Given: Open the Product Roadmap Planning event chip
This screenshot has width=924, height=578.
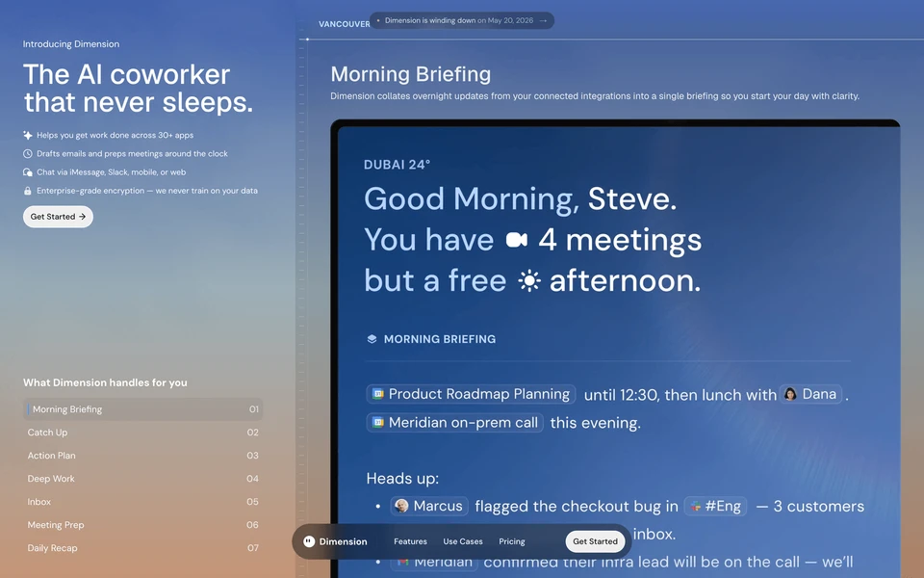Looking at the screenshot, I should (471, 394).
